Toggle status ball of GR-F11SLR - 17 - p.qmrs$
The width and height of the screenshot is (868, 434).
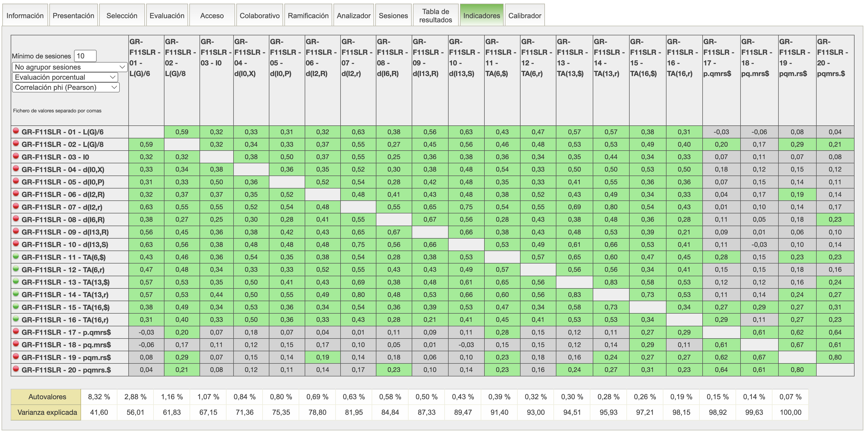point(16,331)
